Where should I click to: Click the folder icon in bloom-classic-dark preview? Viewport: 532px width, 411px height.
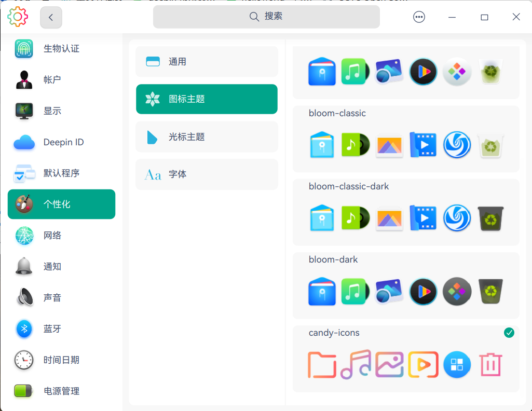pyautogui.click(x=322, y=218)
